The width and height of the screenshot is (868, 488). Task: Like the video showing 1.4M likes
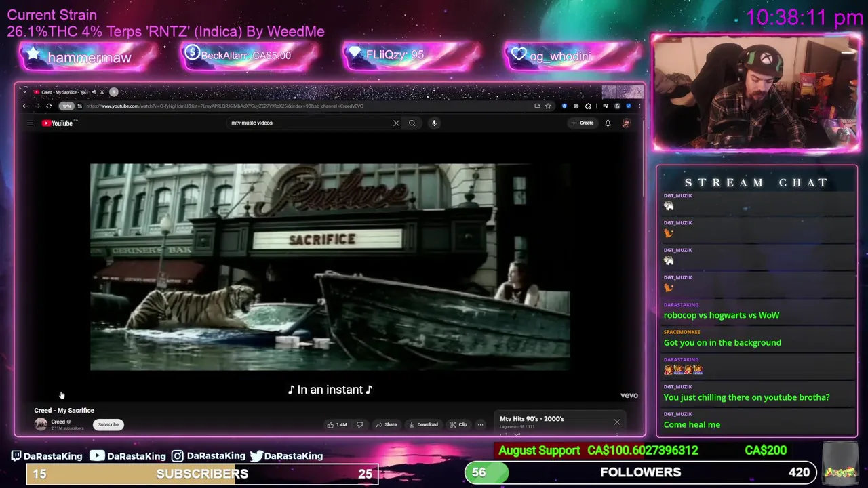pos(337,424)
